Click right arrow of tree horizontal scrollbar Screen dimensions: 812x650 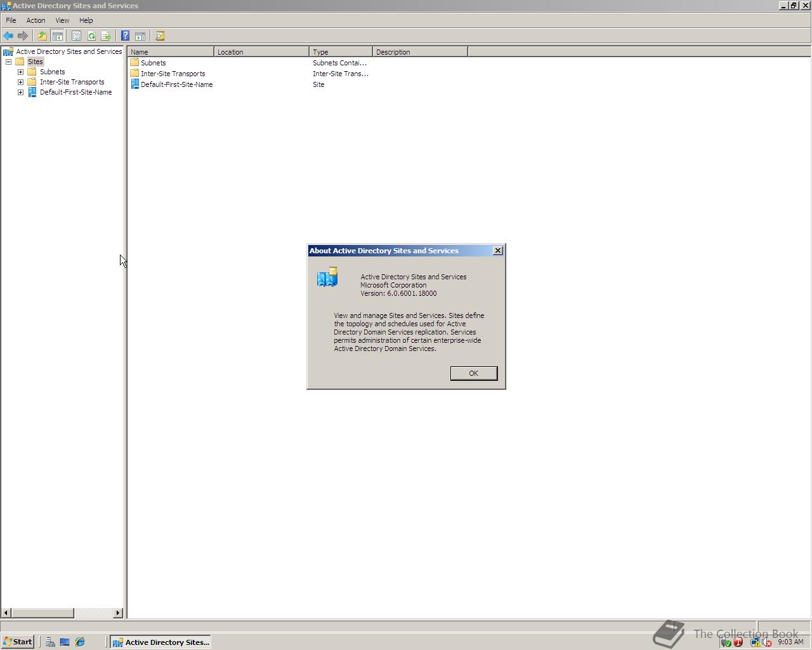(x=118, y=613)
